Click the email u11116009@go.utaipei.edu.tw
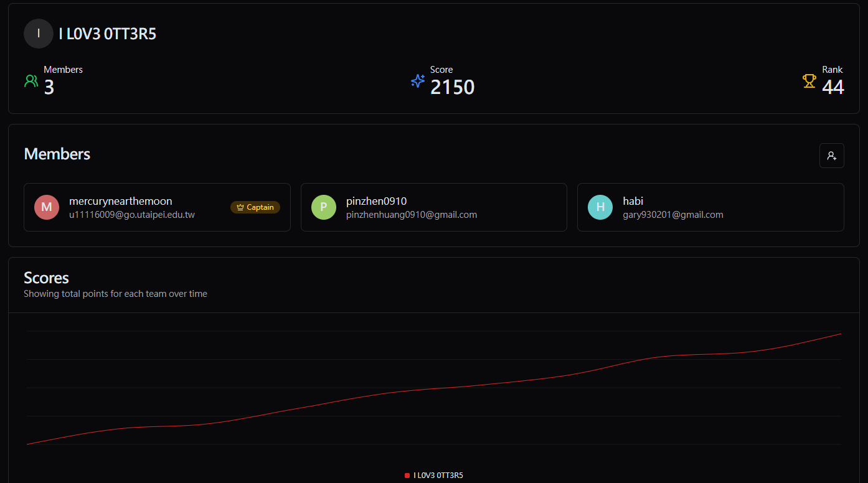 pos(132,215)
